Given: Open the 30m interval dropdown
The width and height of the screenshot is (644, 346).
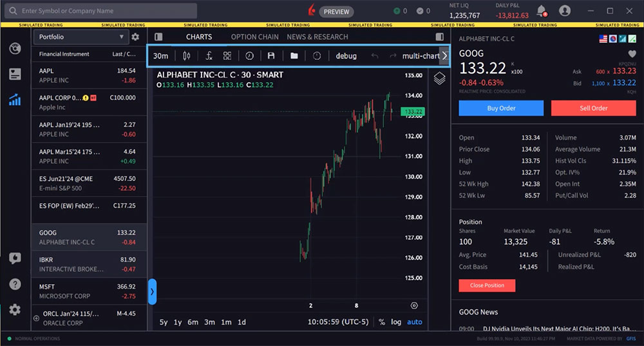Looking at the screenshot, I should click(x=160, y=56).
